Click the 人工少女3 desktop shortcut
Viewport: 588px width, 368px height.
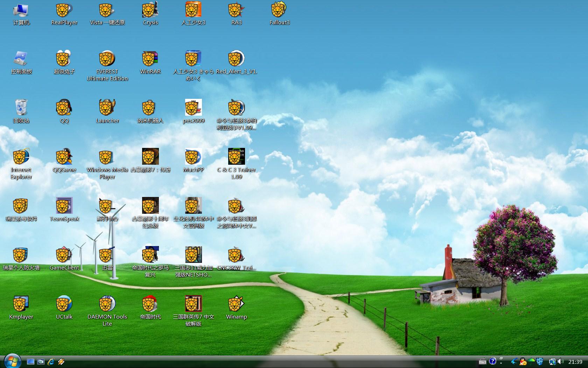click(x=193, y=14)
